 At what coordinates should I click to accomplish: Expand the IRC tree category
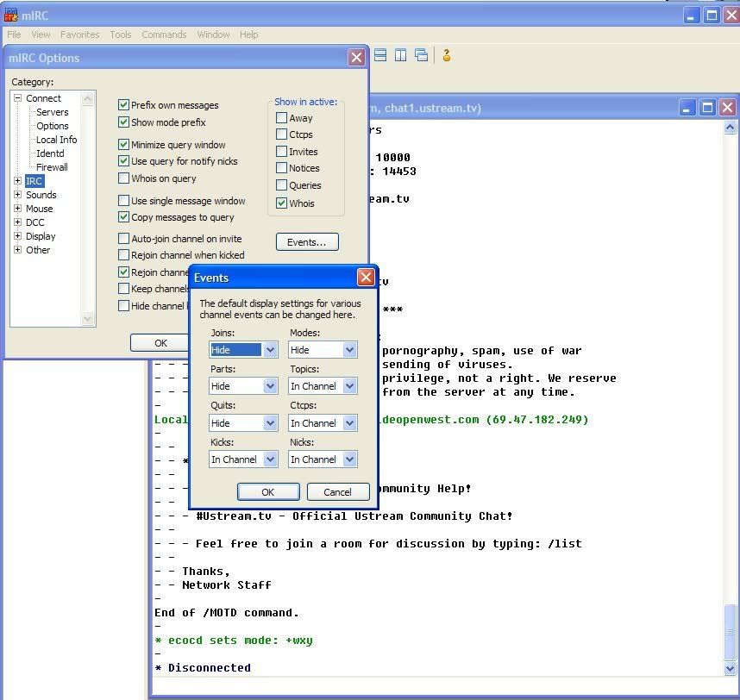(x=17, y=181)
